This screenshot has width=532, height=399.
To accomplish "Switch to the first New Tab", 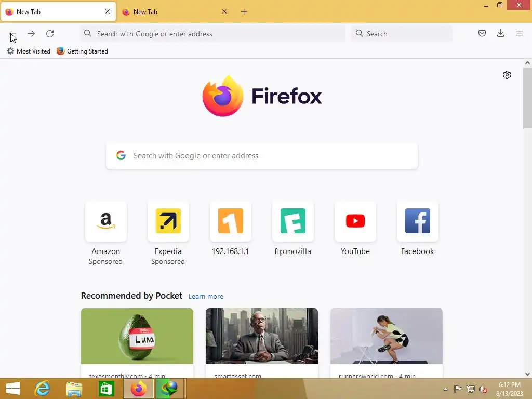I will 58,11.
